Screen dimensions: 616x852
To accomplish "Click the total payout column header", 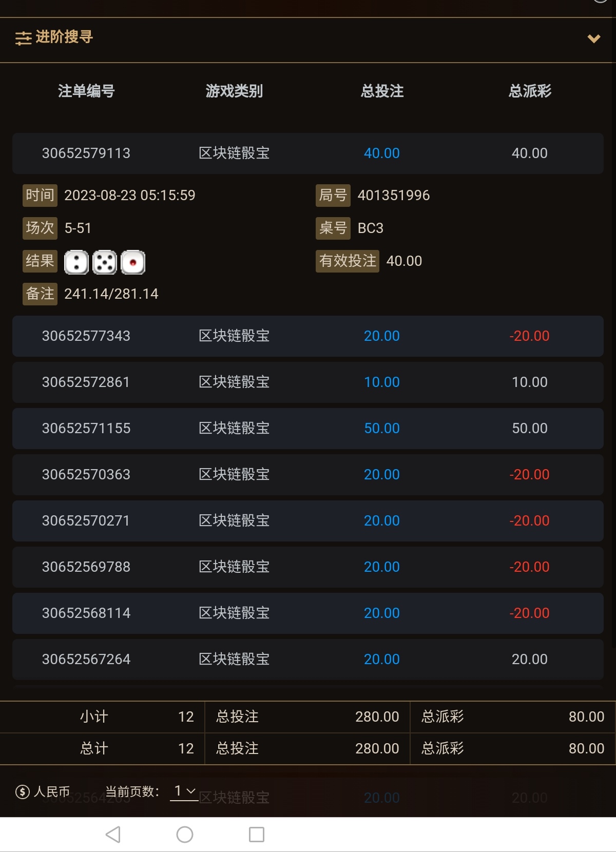I will 530,91.
